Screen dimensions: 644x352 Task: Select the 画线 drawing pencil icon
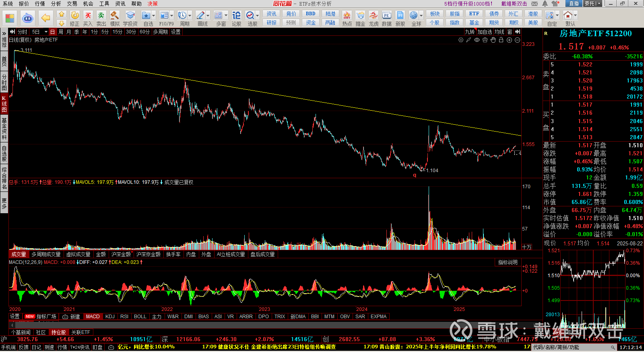pos(200,15)
